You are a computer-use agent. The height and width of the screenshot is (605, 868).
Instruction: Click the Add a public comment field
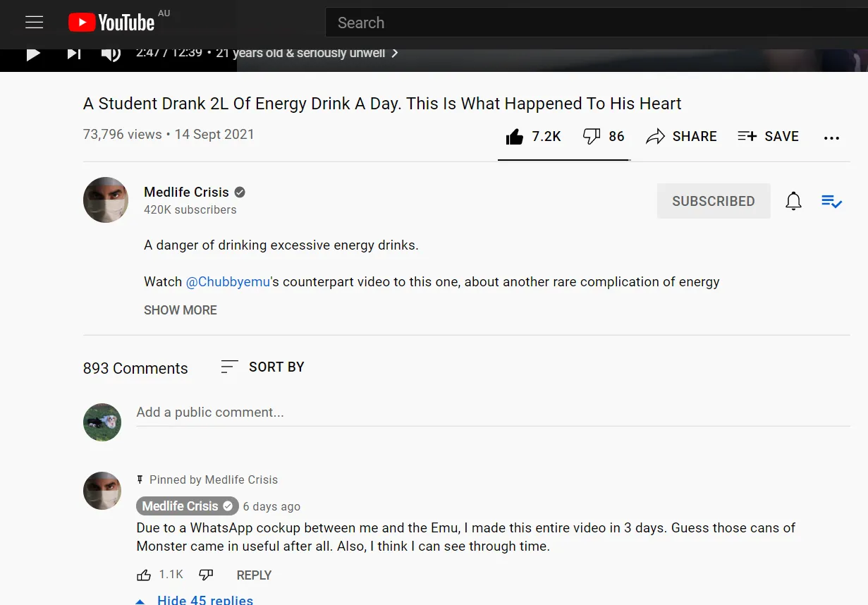click(492, 412)
